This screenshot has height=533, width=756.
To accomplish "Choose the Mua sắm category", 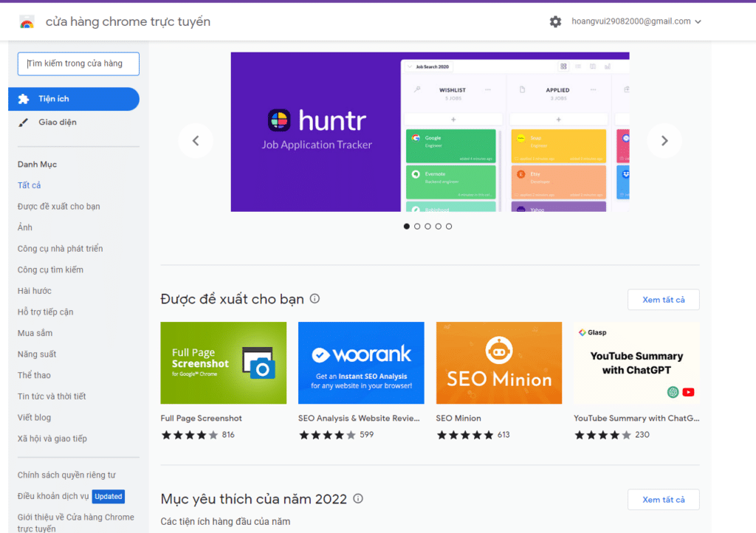I will coord(35,333).
